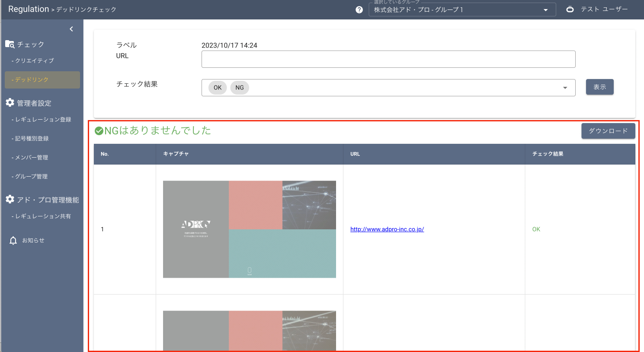Click the 管理者設定 gear icon
Image resolution: width=644 pixels, height=352 pixels.
click(x=10, y=103)
